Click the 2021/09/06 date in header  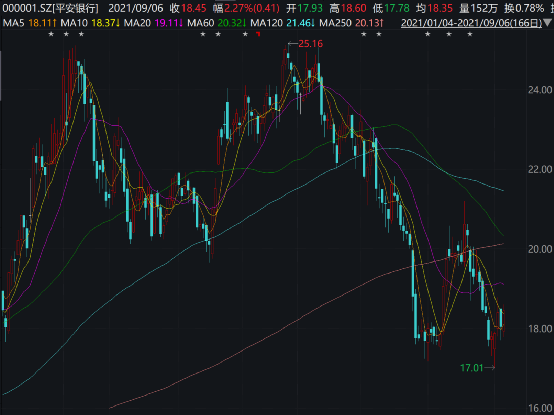click(136, 8)
